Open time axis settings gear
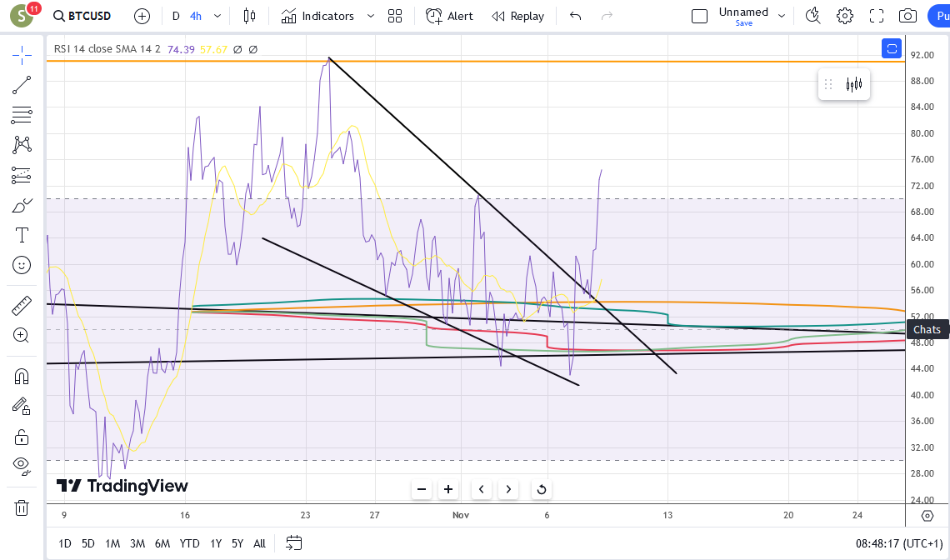This screenshot has height=560, width=950. 927,515
